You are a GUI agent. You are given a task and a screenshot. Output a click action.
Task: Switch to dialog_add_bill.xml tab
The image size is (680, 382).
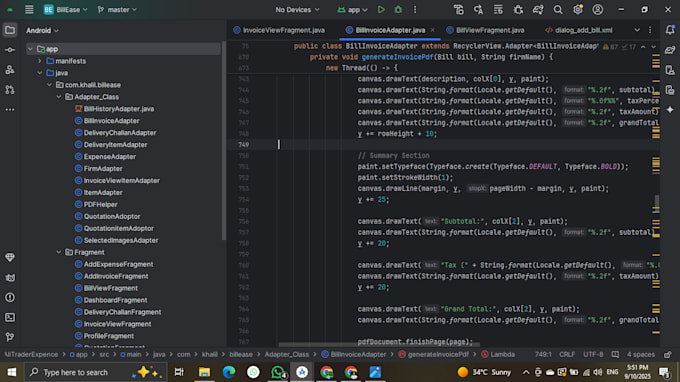579,30
